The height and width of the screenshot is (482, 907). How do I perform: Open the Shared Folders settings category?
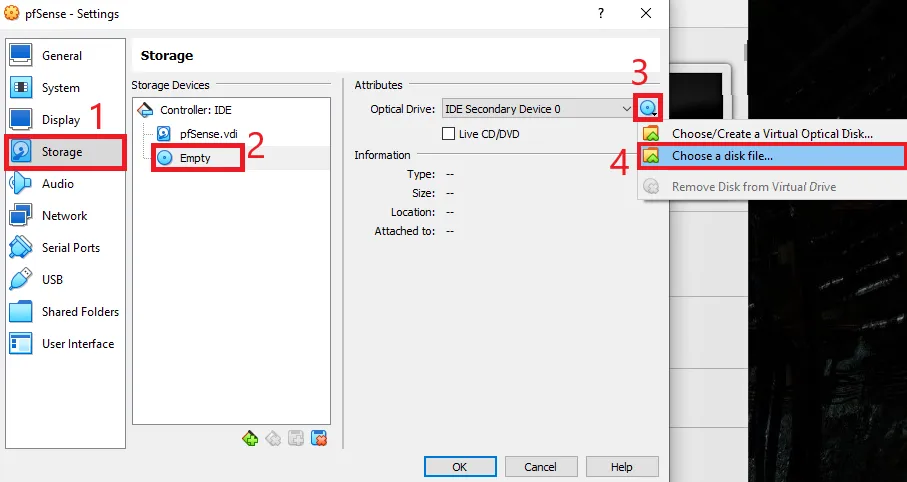click(x=65, y=312)
